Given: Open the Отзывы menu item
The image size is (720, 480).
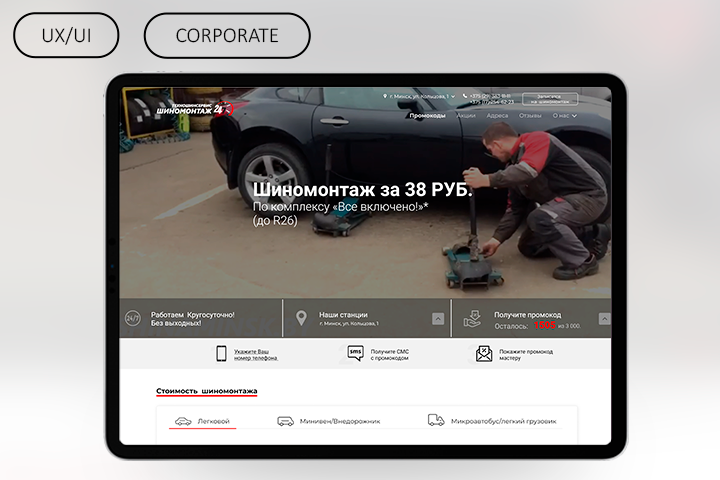Looking at the screenshot, I should click(x=530, y=116).
